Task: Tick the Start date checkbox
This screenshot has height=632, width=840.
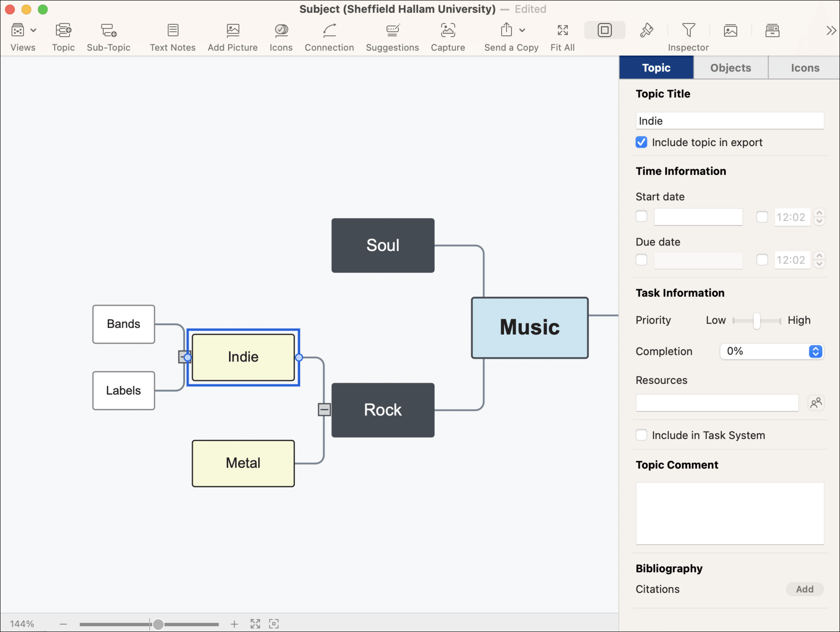Action: [641, 216]
